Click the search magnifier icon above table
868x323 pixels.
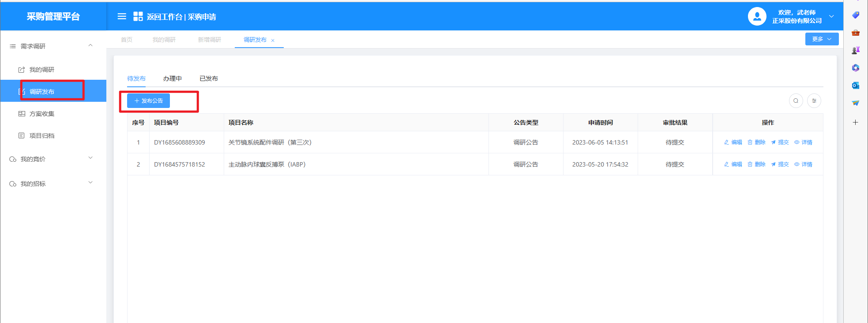pyautogui.click(x=796, y=101)
